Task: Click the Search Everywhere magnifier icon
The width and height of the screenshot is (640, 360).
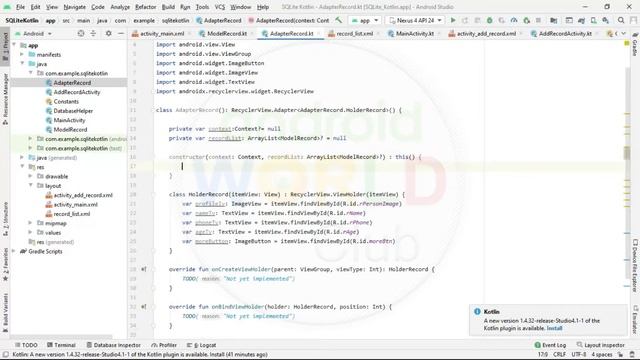Action: point(621,20)
